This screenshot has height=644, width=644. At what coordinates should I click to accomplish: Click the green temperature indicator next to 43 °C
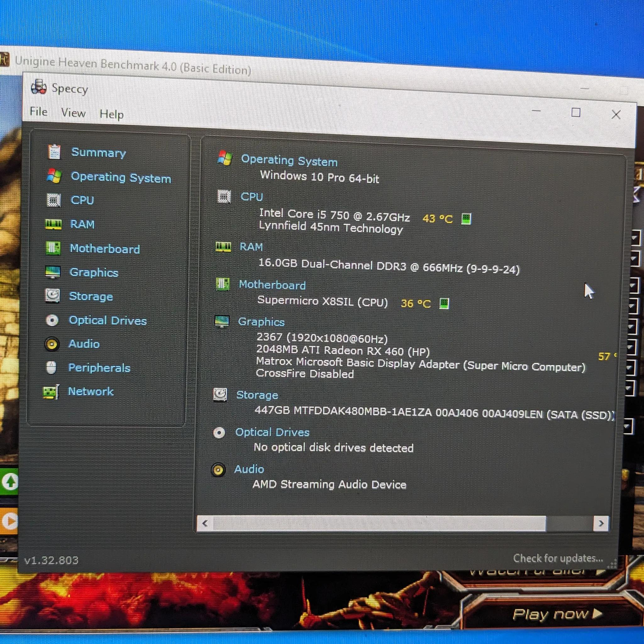point(466,219)
